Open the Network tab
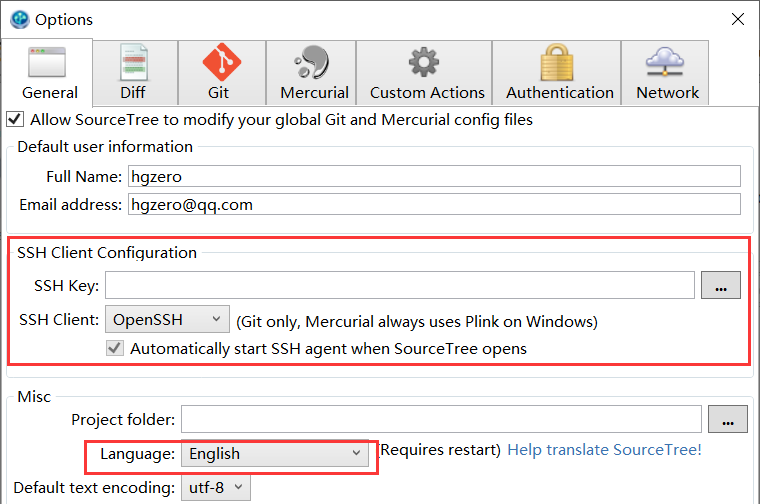760x504 pixels. 665,73
